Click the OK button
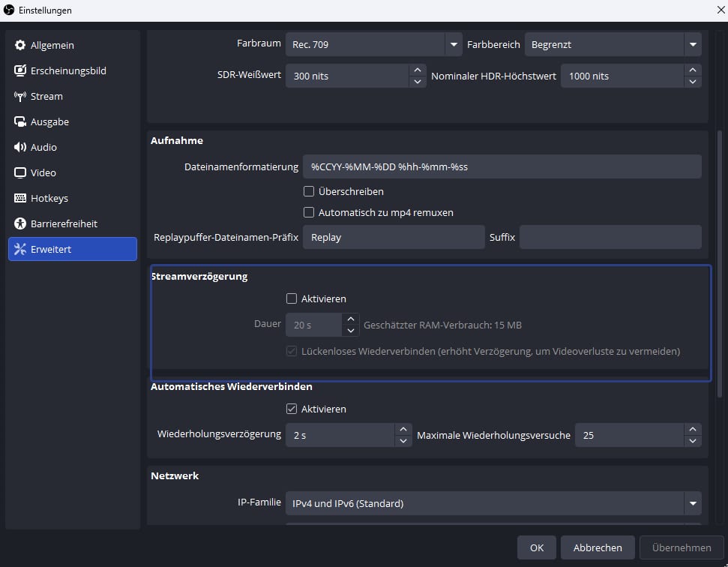 (x=537, y=547)
